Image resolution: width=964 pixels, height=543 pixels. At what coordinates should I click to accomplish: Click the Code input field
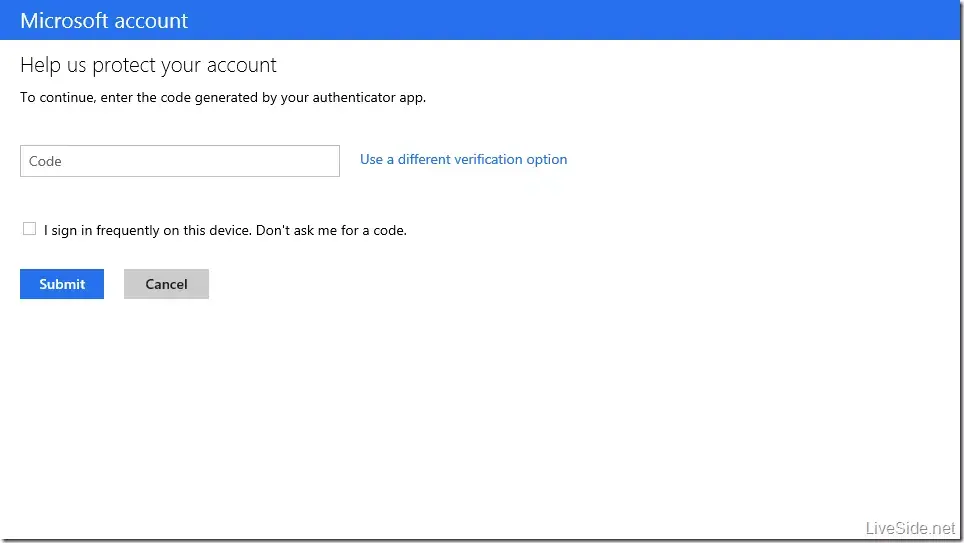coord(180,161)
